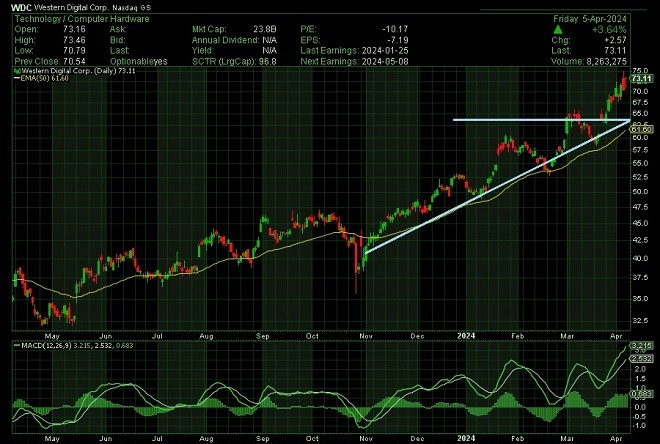The height and width of the screenshot is (444, 660).
Task: Click the +3.64% percent change
Action: tap(609, 29)
